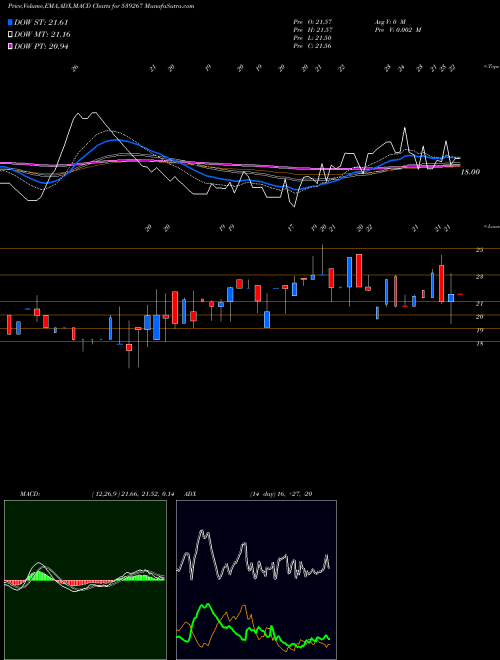Click the last small red candlestick
The height and width of the screenshot is (660, 500).
[x=460, y=294]
